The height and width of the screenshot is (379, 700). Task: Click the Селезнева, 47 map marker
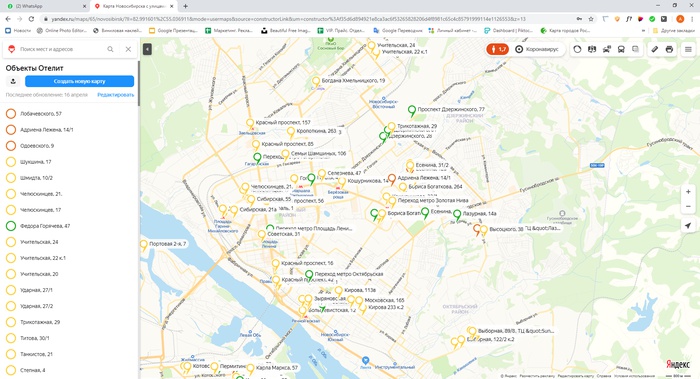click(322, 174)
